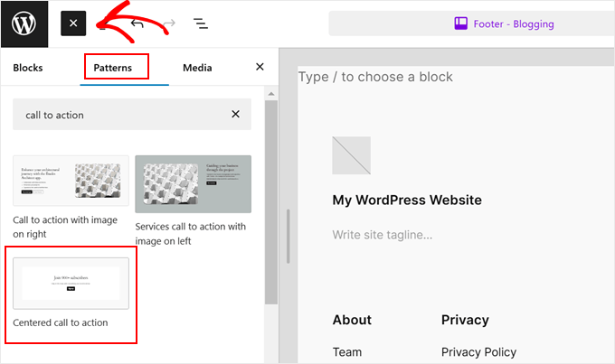The image size is (615, 364).
Task: Insert 'Services call to action' pattern
Action: [x=193, y=184]
